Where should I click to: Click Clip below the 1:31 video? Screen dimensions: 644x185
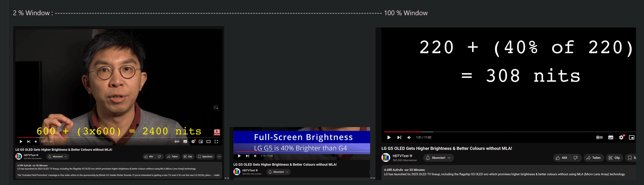tap(614, 158)
